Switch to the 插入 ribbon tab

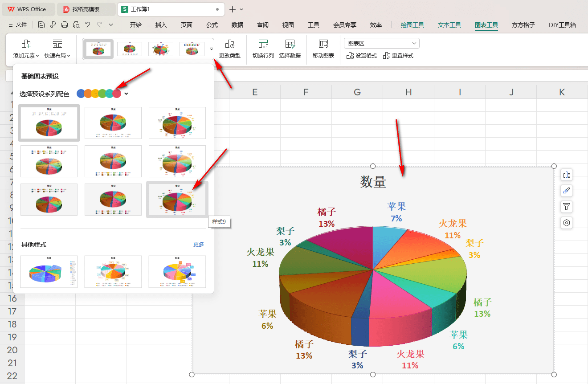(161, 25)
